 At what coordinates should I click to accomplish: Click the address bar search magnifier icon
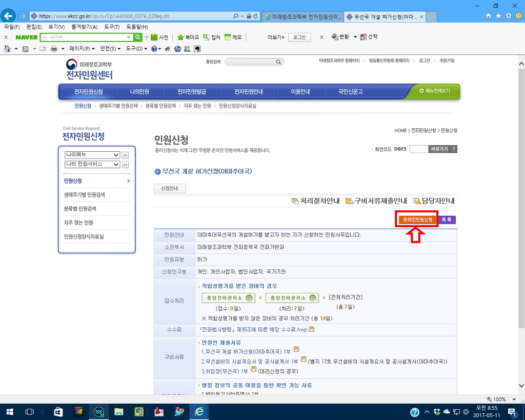[x=236, y=16]
